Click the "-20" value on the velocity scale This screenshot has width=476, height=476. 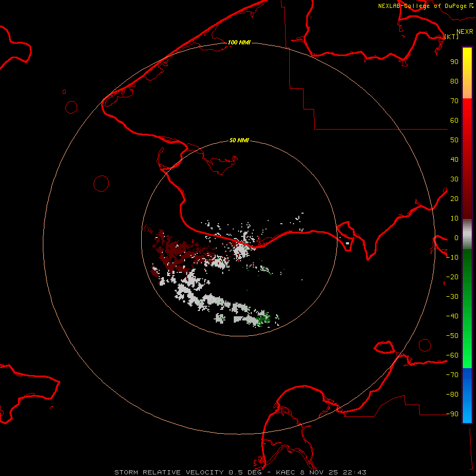[452, 277]
